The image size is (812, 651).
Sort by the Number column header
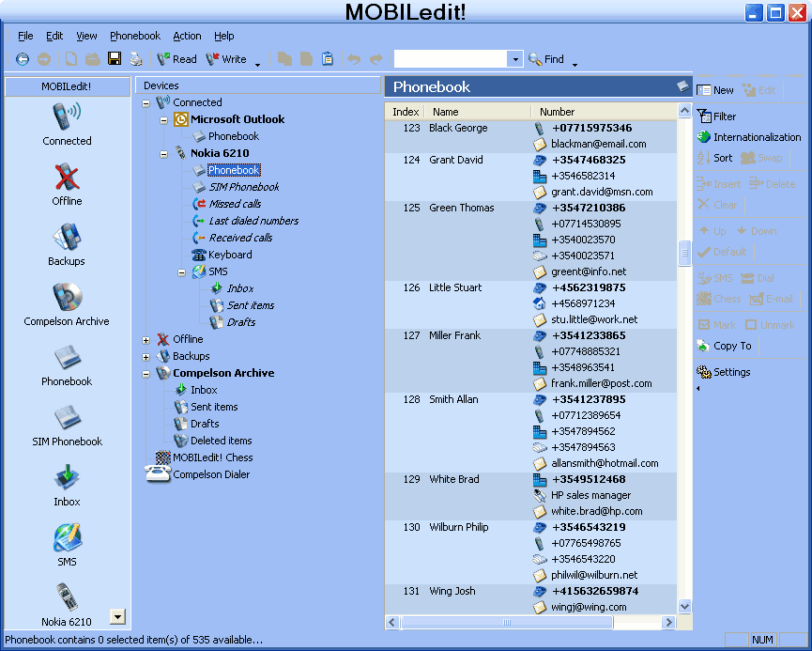[604, 112]
